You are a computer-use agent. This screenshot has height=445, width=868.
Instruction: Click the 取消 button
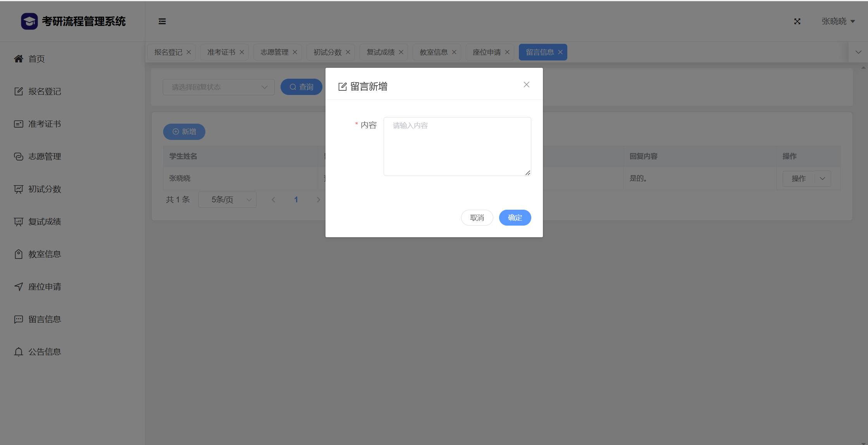tap(477, 217)
